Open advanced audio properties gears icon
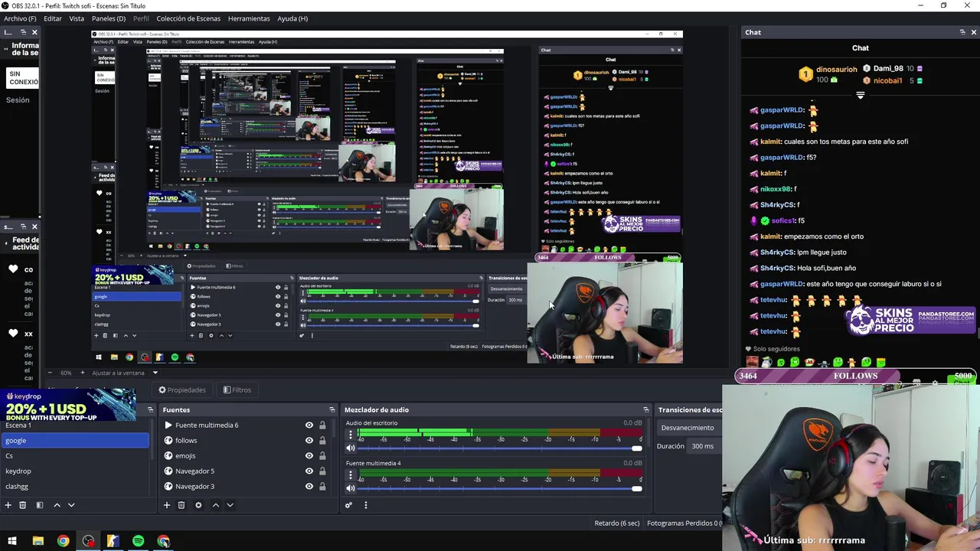980x551 pixels. pos(348,505)
